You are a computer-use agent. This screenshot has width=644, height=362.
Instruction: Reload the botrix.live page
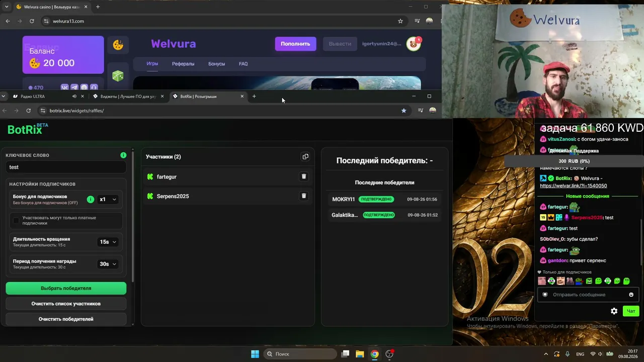[x=28, y=111]
